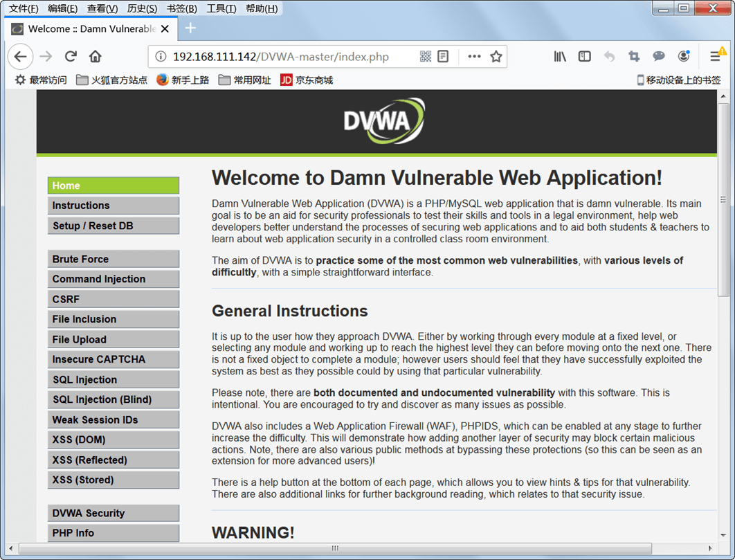This screenshot has width=735, height=560.
Task: Open 移动设备上的书签 mobile bookmarks
Action: 679,80
